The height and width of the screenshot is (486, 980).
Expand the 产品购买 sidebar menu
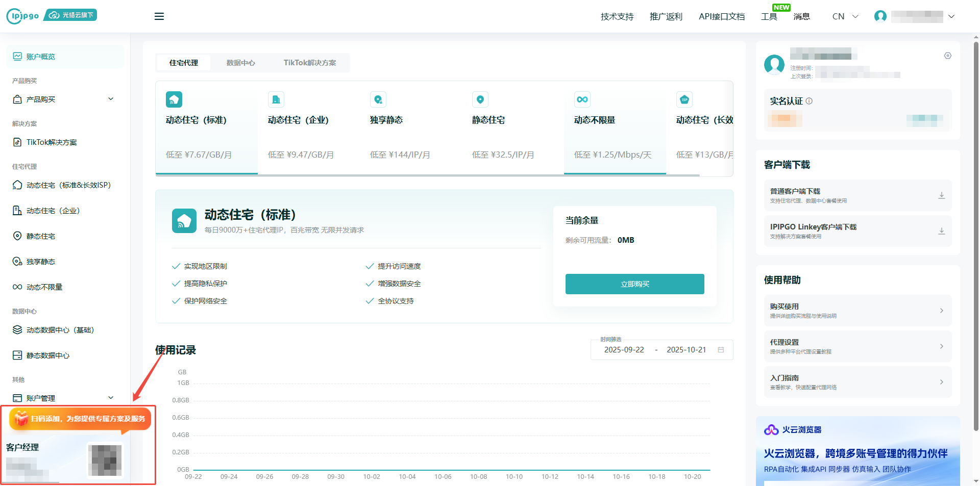[111, 99]
